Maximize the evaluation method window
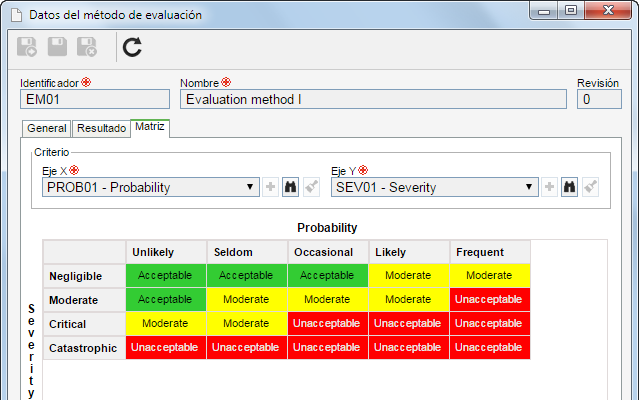 click(x=571, y=11)
